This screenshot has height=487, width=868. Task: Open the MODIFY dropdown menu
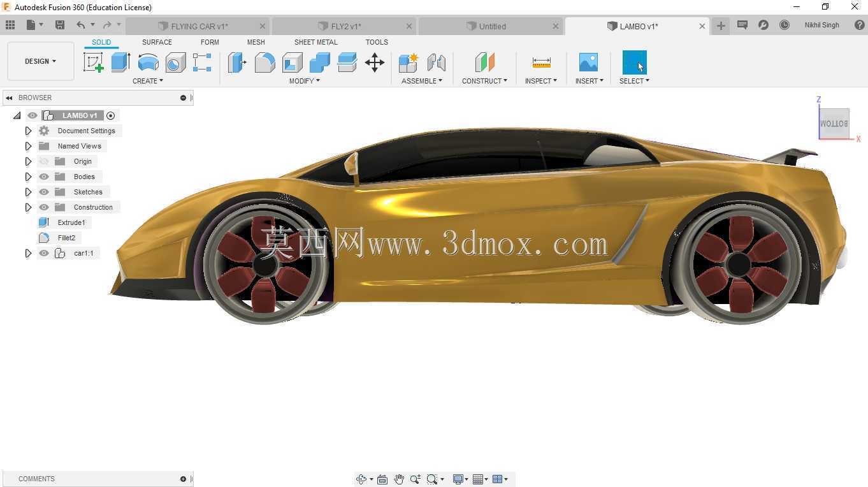click(x=305, y=81)
